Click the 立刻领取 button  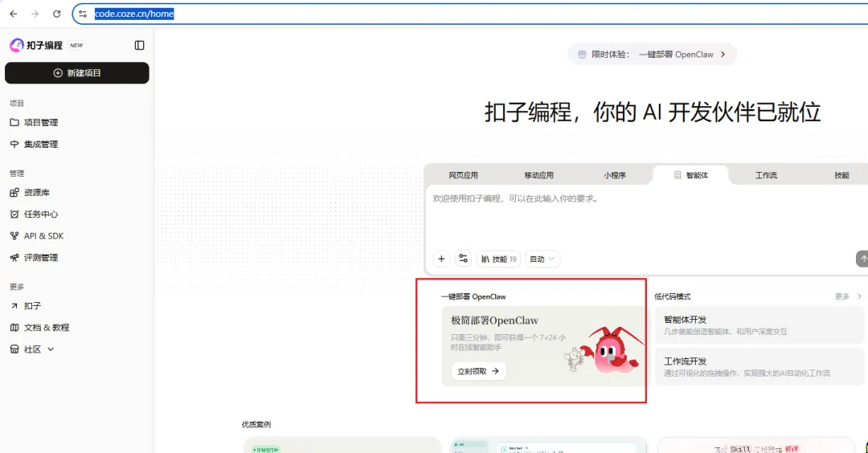click(478, 371)
